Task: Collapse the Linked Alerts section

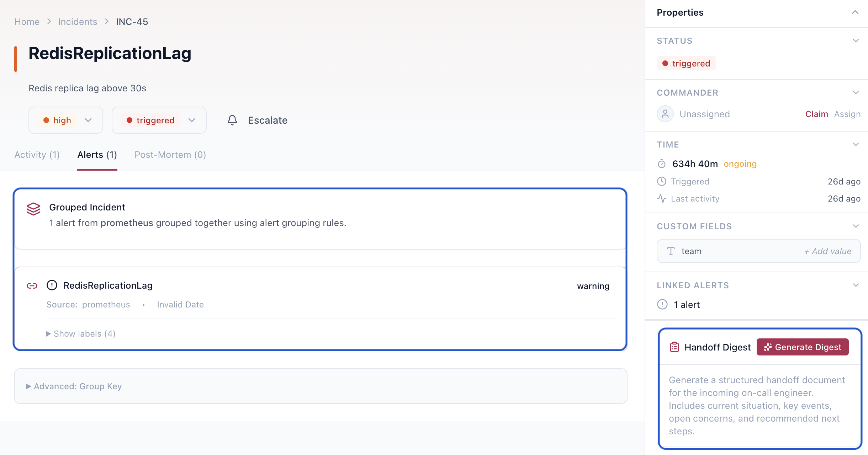Action: click(856, 285)
